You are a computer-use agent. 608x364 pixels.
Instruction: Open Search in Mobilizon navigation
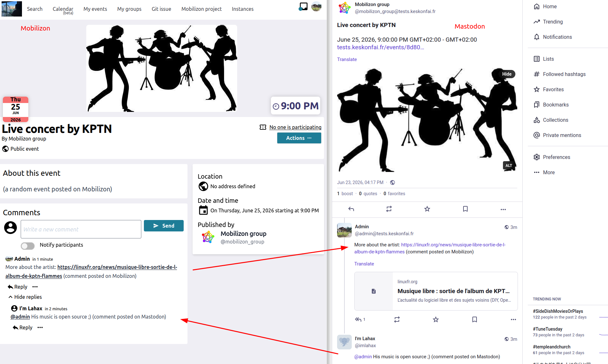[35, 9]
